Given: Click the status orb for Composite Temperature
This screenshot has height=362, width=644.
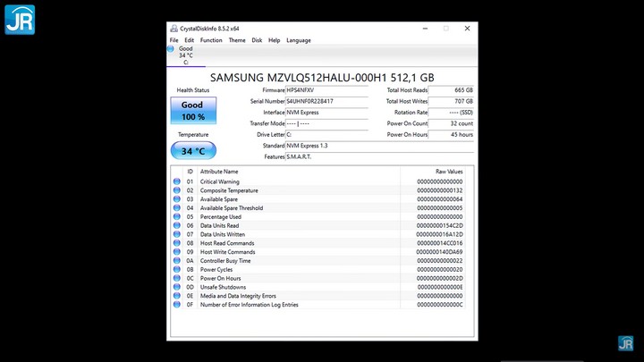Looking at the screenshot, I should [x=177, y=190].
